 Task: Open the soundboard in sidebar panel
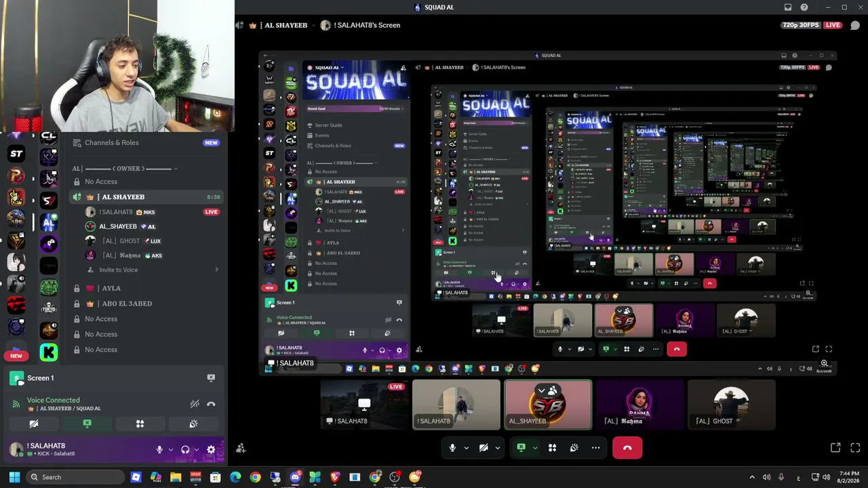point(193,424)
